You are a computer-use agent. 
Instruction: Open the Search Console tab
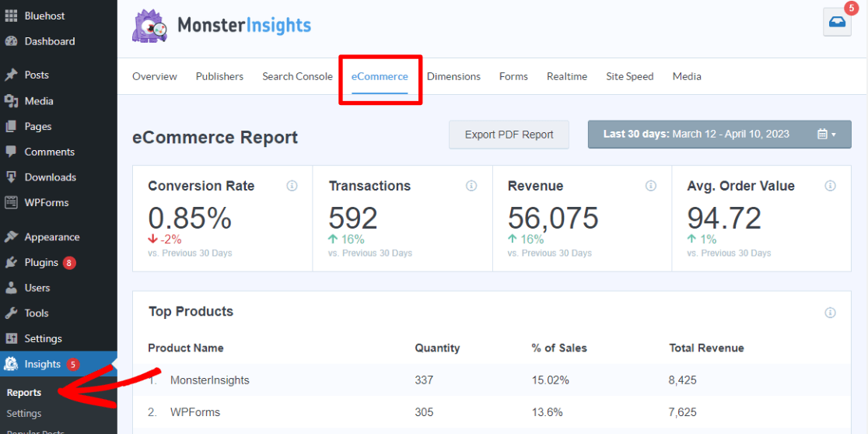pos(297,76)
